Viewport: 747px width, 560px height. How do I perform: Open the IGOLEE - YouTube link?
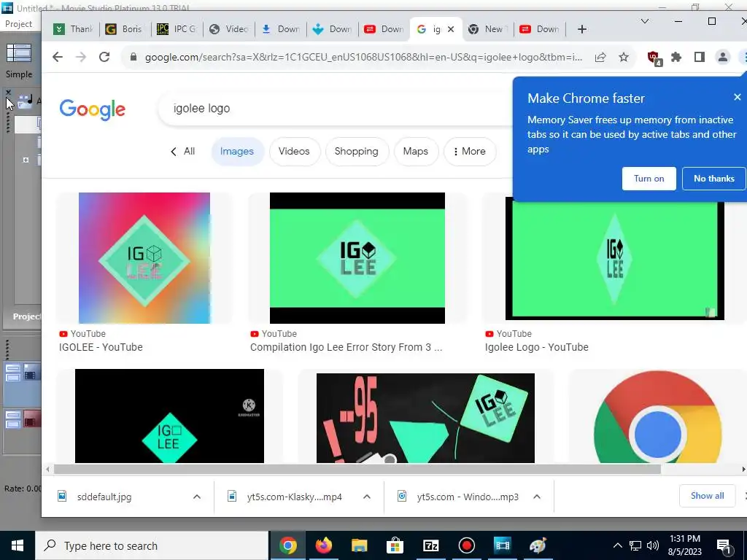pos(101,347)
